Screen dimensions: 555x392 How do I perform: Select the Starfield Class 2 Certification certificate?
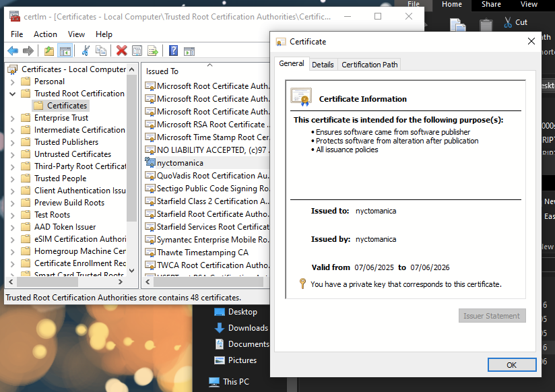207,201
